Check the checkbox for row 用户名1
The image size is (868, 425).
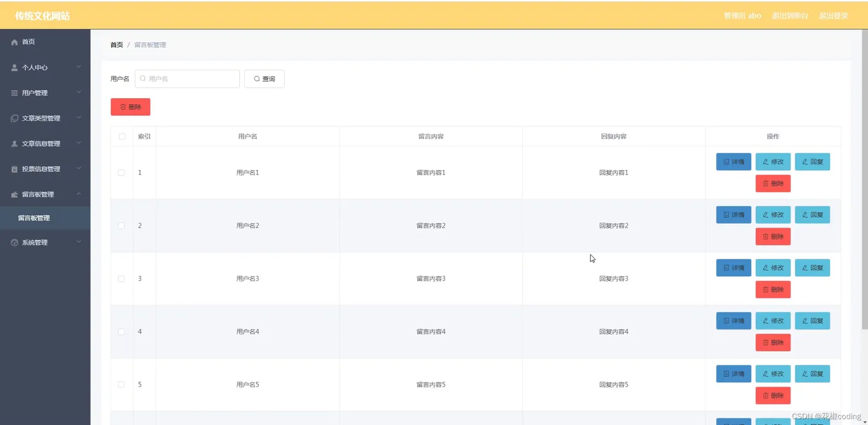pyautogui.click(x=122, y=172)
